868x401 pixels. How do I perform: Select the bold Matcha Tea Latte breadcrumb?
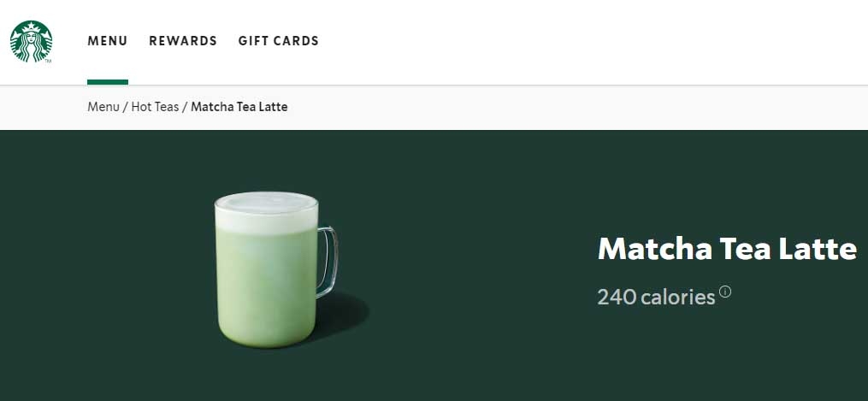click(239, 107)
